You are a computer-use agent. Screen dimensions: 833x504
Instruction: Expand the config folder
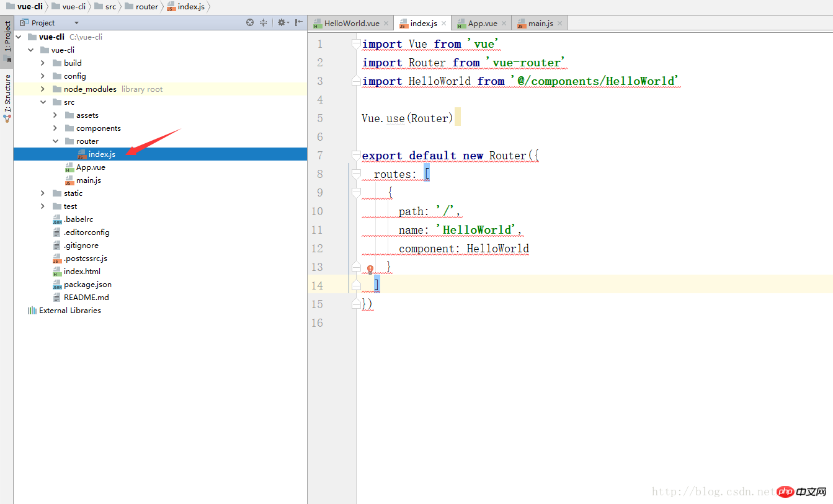(x=43, y=76)
